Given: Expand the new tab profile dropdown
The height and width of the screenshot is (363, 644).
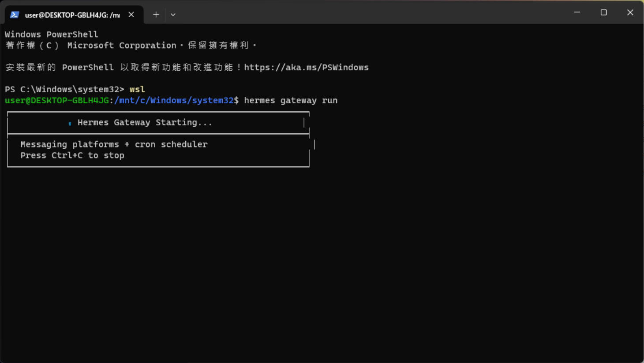Looking at the screenshot, I should point(173,15).
